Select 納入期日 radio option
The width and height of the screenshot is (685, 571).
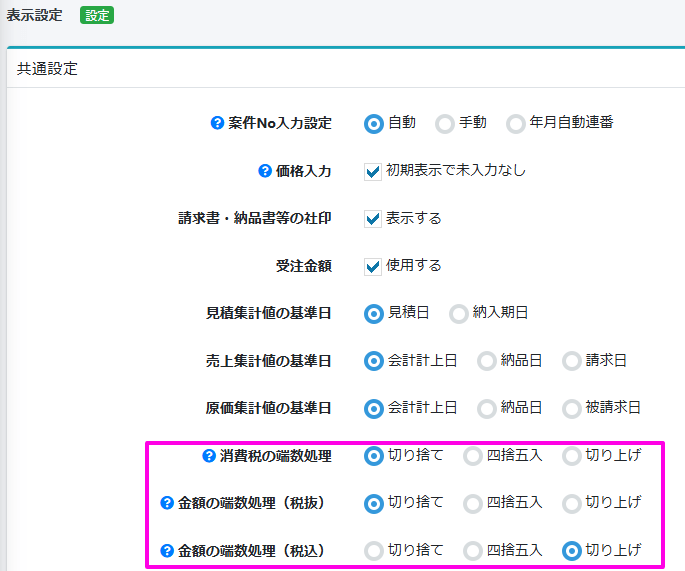pos(459,314)
